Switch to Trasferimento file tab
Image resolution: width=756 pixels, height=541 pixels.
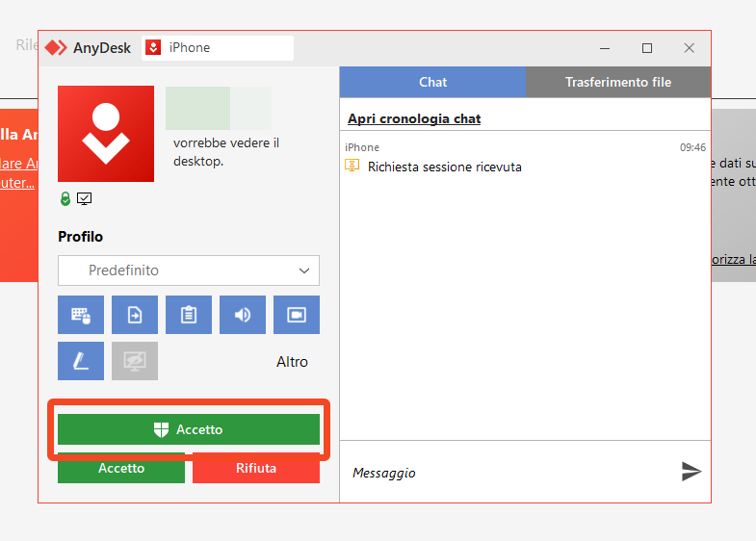click(618, 82)
